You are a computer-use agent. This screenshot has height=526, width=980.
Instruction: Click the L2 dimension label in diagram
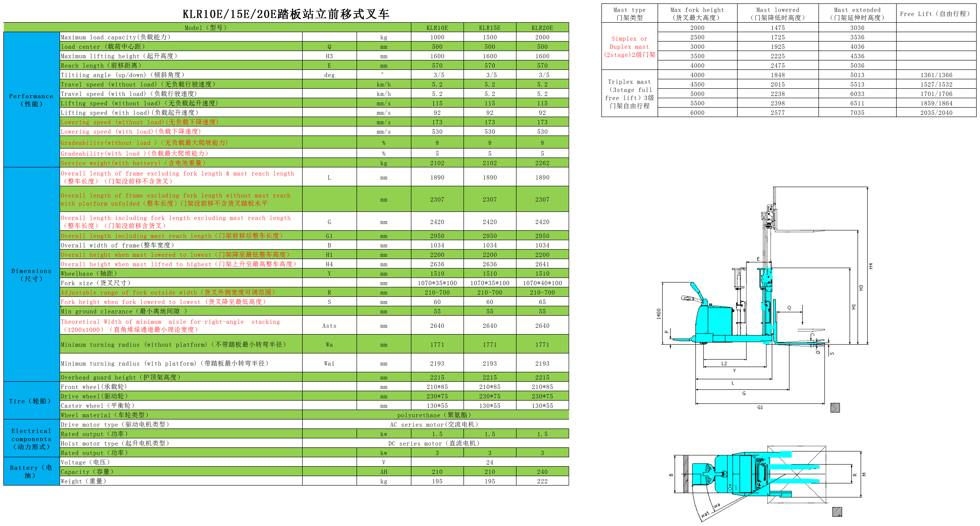pyautogui.click(x=724, y=364)
